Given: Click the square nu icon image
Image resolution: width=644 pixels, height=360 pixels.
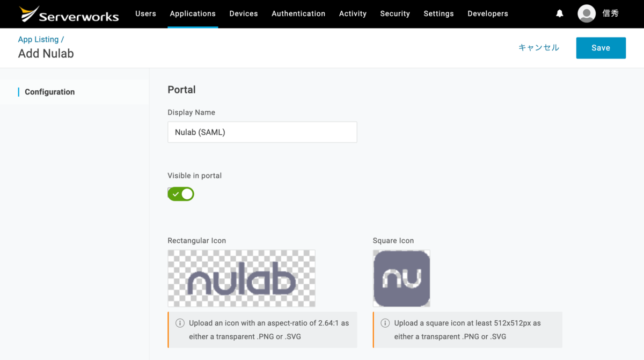Looking at the screenshot, I should 401,278.
